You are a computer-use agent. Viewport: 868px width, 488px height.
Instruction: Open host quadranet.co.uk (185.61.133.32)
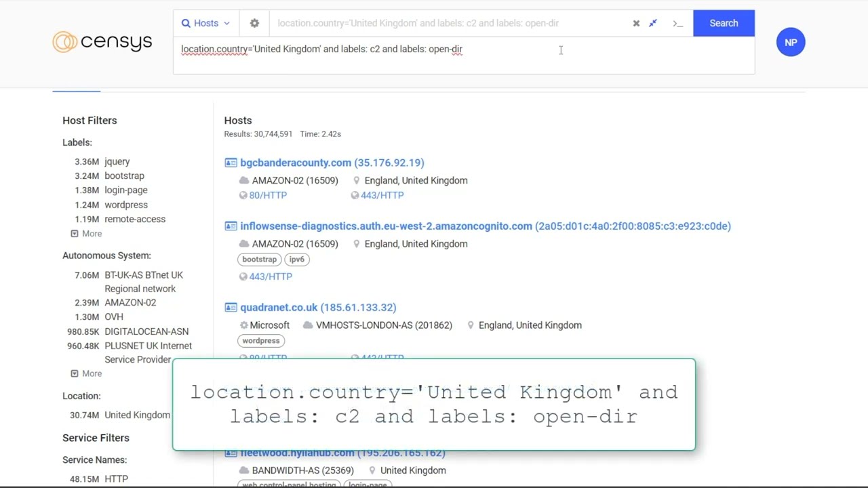click(x=318, y=308)
